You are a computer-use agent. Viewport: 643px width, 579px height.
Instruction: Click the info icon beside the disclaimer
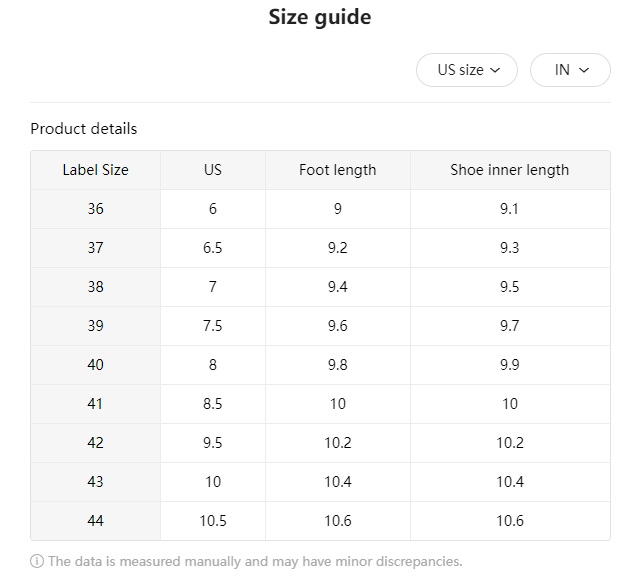37,562
